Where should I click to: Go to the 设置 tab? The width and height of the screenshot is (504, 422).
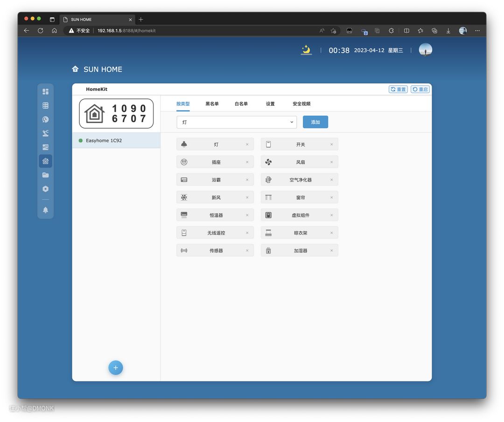tap(270, 104)
